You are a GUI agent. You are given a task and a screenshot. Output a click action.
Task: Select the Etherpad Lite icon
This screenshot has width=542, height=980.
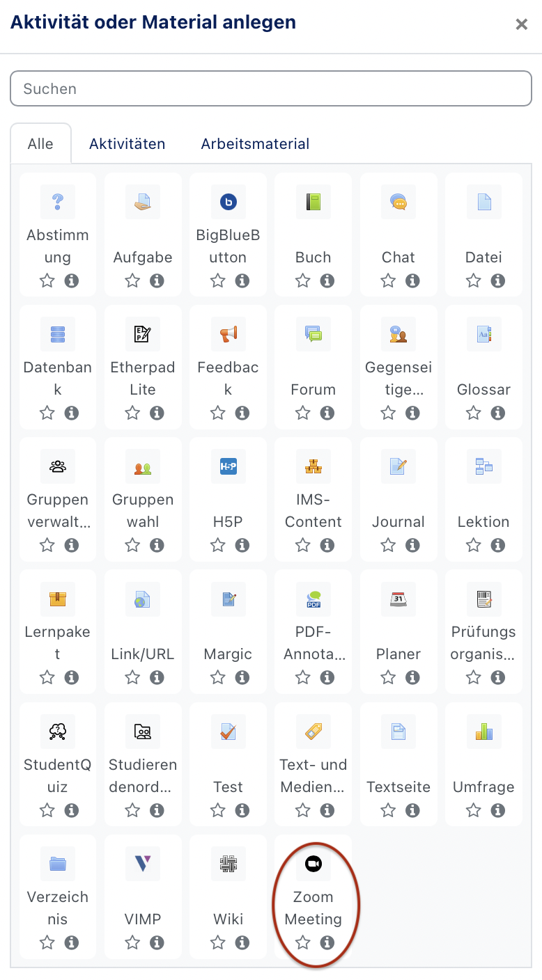pyautogui.click(x=143, y=335)
